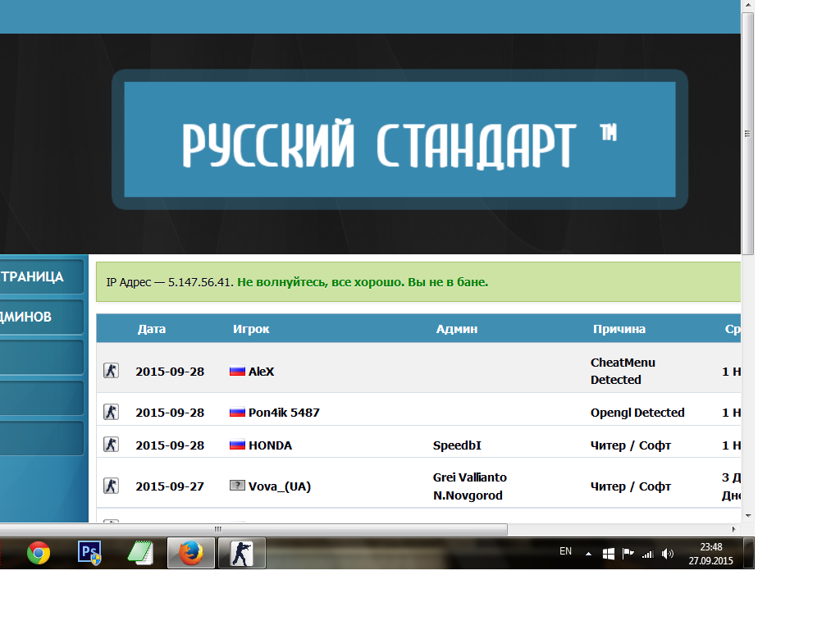This screenshot has height=630, width=840.
Task: Open the volume speaker tray icon
Action: [668, 554]
